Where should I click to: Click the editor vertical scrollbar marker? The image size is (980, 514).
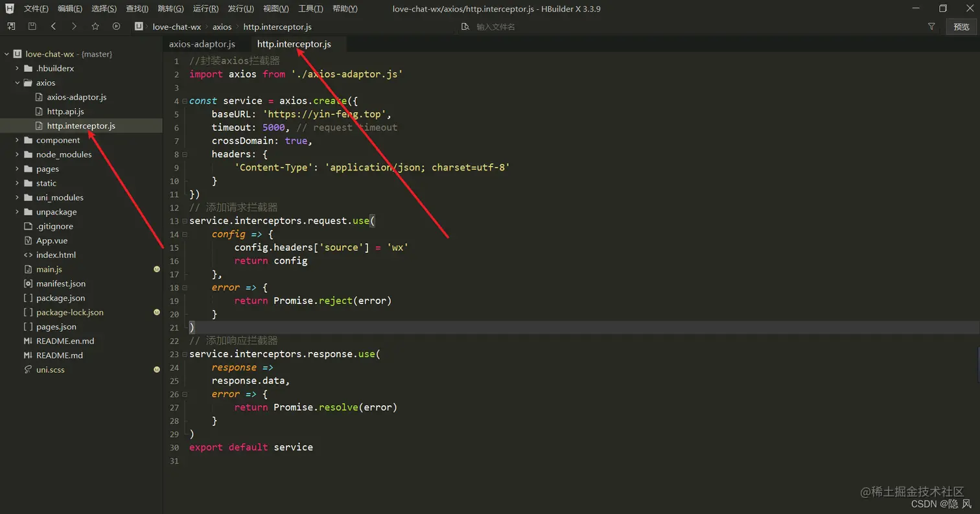click(x=978, y=363)
